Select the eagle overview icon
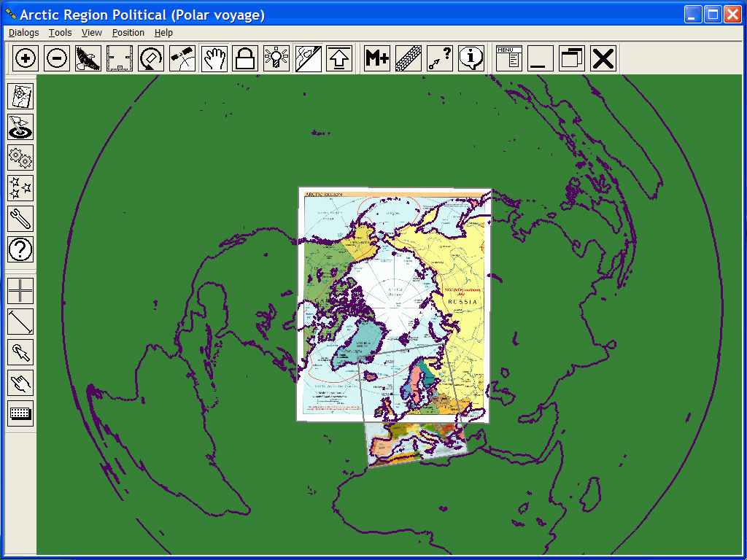Image resolution: width=747 pixels, height=560 pixels. click(88, 58)
